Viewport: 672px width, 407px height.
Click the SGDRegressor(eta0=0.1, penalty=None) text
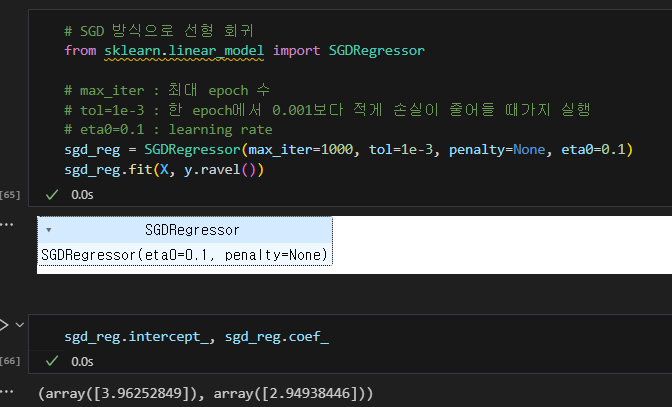[x=184, y=255]
